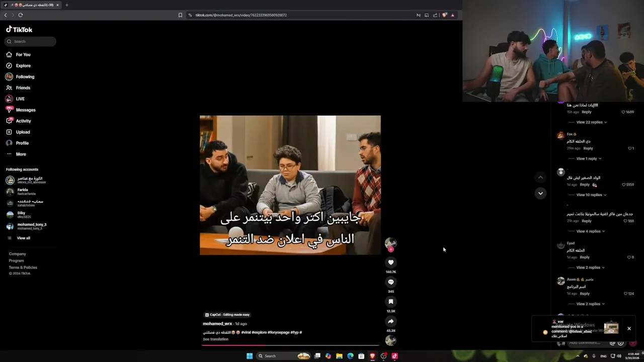Expand View 10 replies
Screen dimensions: 644x362
(x=591, y=195)
